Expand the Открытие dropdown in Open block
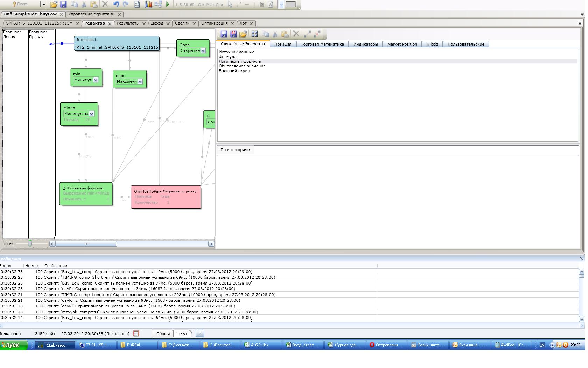 (203, 51)
